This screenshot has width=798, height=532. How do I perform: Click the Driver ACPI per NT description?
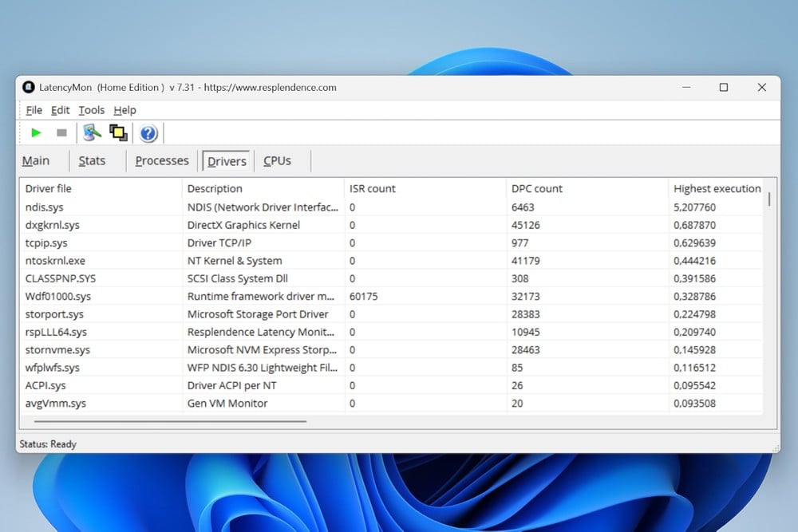[x=231, y=385]
